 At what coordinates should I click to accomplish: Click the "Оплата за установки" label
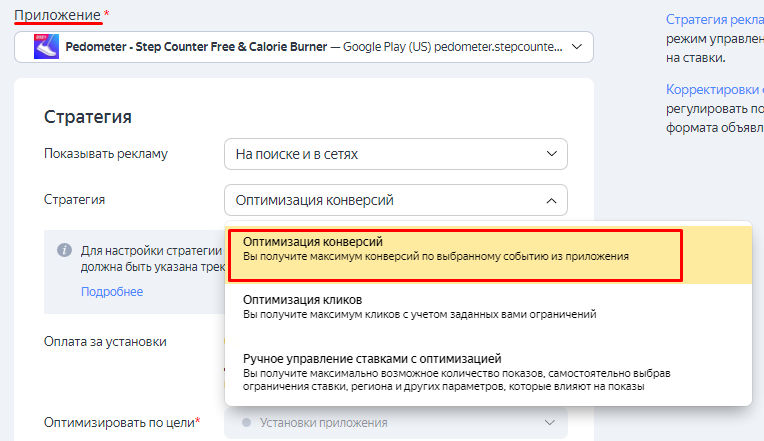[105, 342]
